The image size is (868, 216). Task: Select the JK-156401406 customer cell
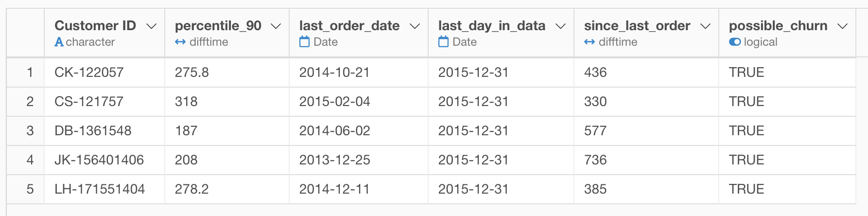click(x=104, y=160)
